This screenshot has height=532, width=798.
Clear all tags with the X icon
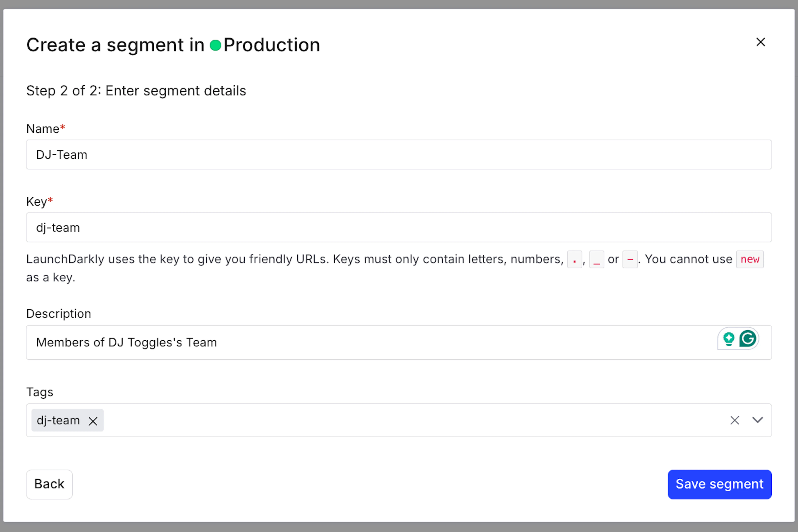(x=735, y=420)
